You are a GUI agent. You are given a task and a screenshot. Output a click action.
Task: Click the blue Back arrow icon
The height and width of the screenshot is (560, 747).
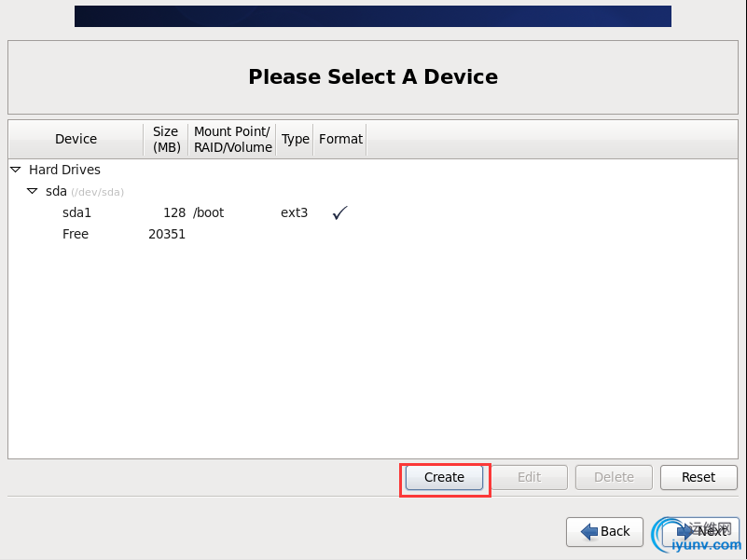click(x=589, y=531)
